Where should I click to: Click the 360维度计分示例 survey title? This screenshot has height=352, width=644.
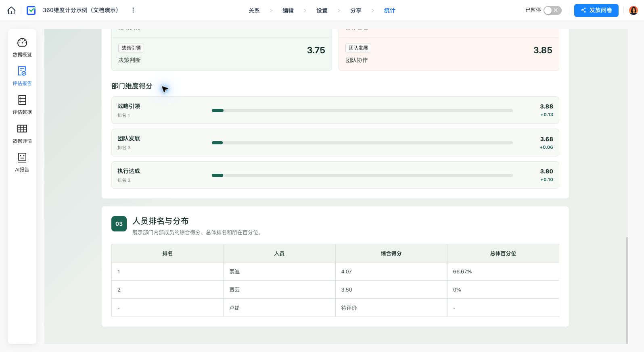(x=81, y=10)
